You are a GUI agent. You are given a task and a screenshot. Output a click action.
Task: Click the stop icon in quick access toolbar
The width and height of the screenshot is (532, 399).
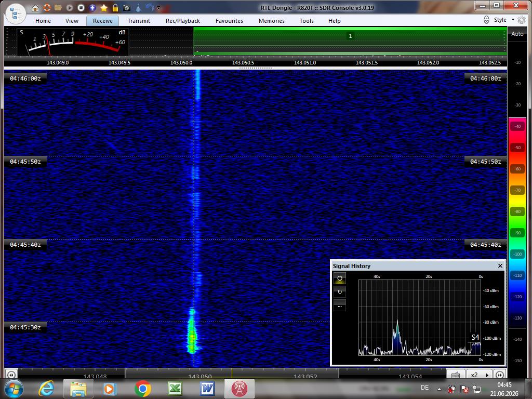(81, 7)
